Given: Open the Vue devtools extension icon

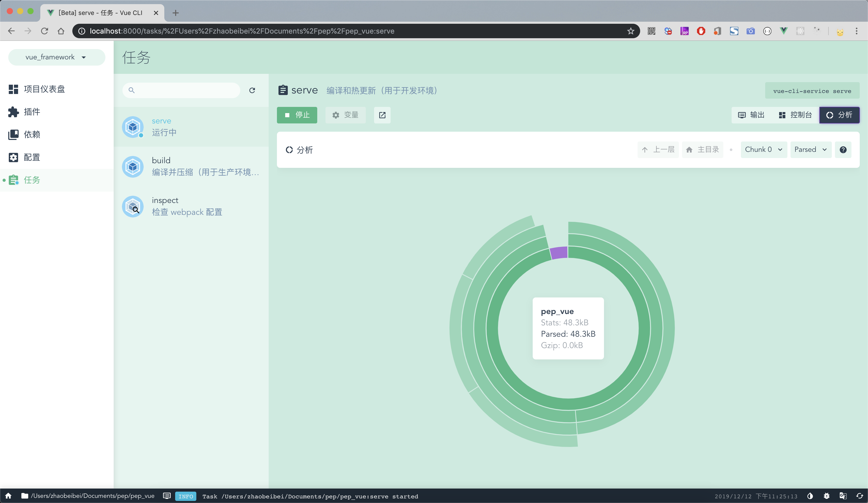Looking at the screenshot, I should click(784, 31).
